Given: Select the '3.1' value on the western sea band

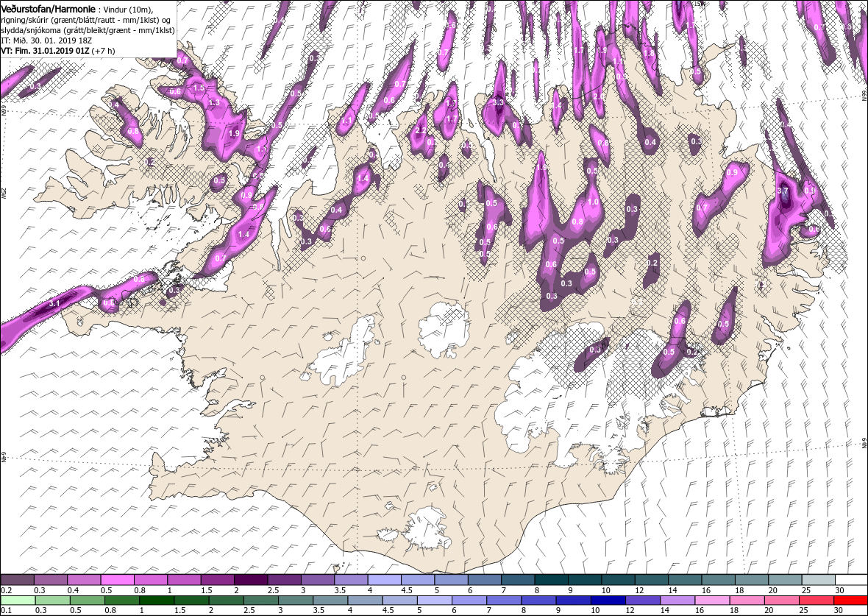Looking at the screenshot, I should [54, 303].
